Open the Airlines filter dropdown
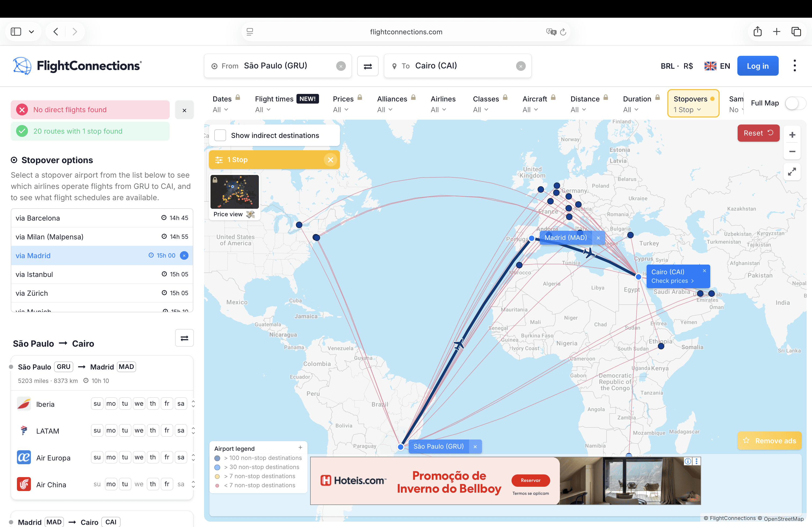This screenshot has width=812, height=527. (443, 104)
